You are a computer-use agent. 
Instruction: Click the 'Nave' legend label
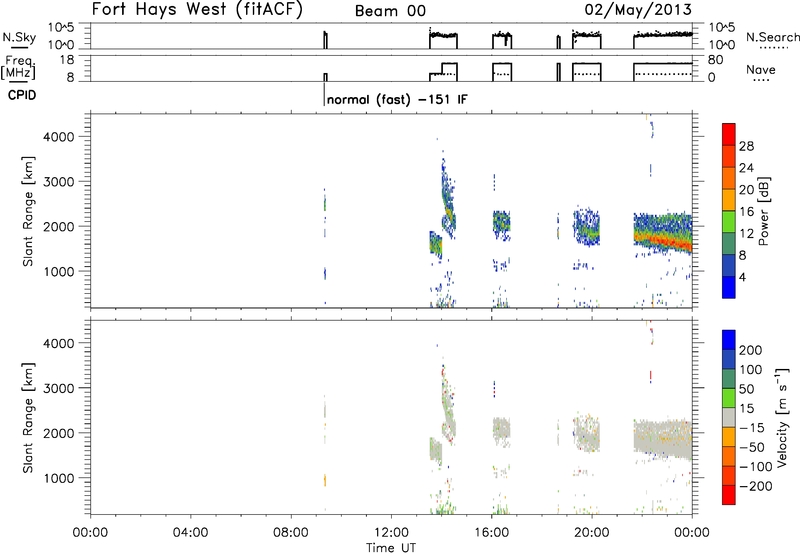760,70
